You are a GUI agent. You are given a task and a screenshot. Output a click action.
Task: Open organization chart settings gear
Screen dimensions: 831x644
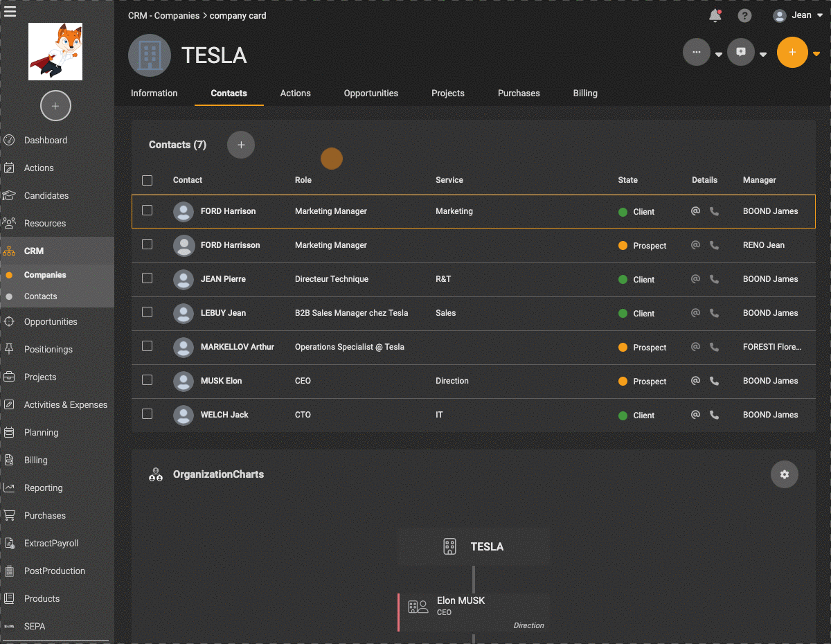pyautogui.click(x=785, y=474)
